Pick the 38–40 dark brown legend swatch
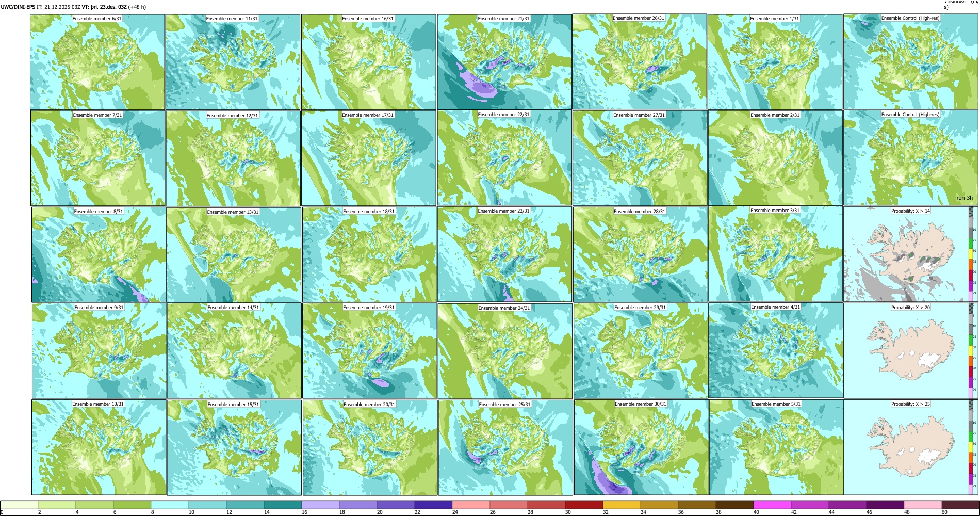Viewport: 980px width, 516px height. click(734, 505)
